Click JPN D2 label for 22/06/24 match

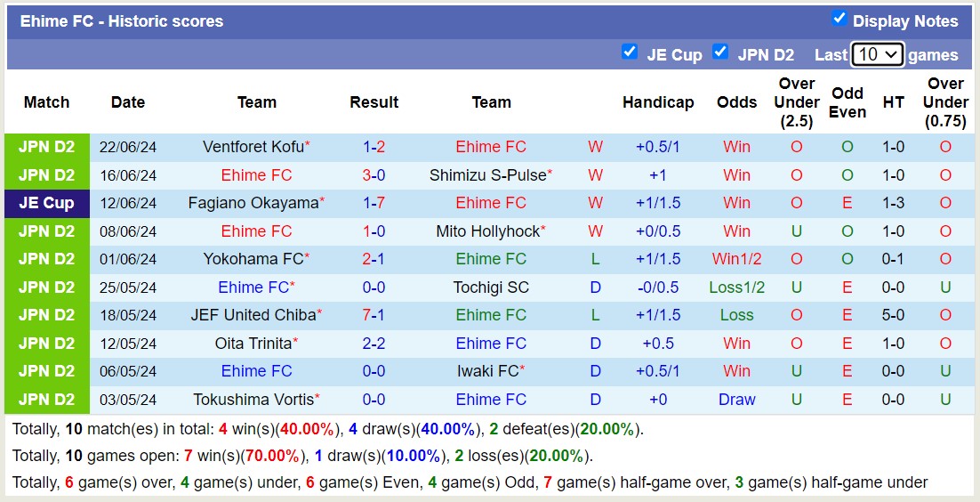click(x=46, y=147)
